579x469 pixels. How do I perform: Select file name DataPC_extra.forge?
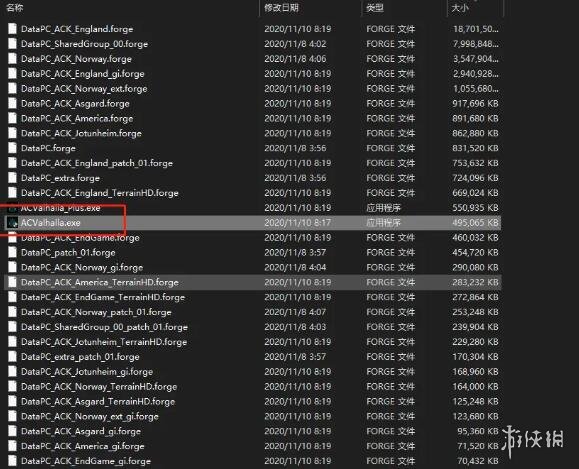(x=60, y=178)
